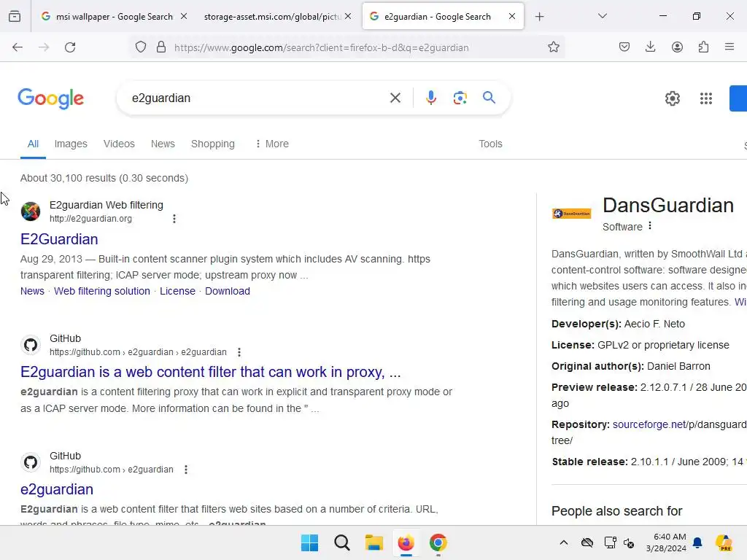
Task: Open the DansGuardian panel more options
Action: [650, 226]
